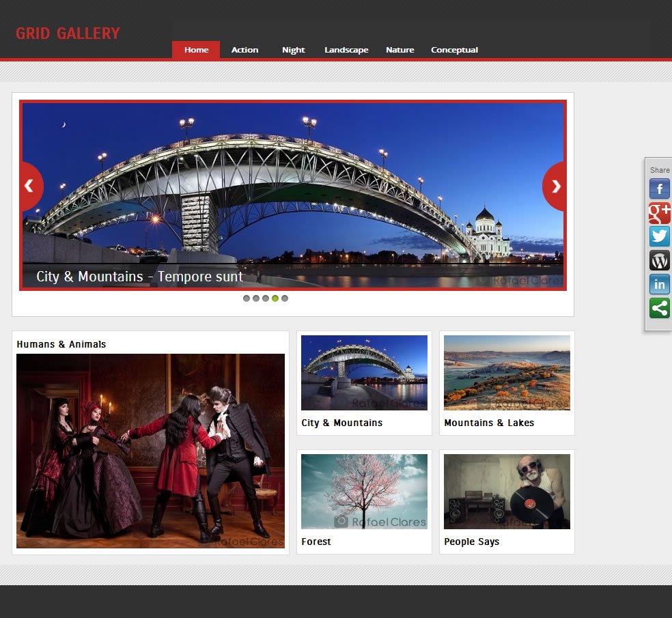The height and width of the screenshot is (618, 672).
Task: Go to the next slide with the right arrow
Action: [x=555, y=186]
